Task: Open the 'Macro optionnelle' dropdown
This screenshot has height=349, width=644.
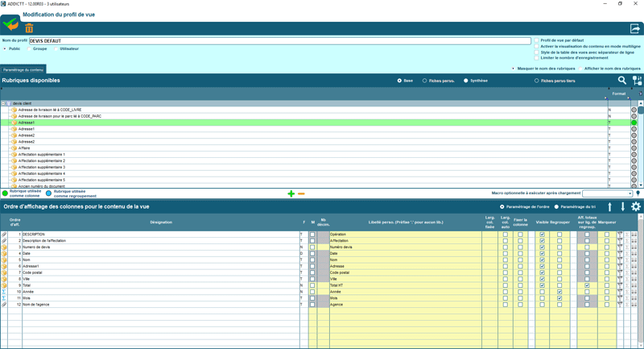Action: point(630,193)
